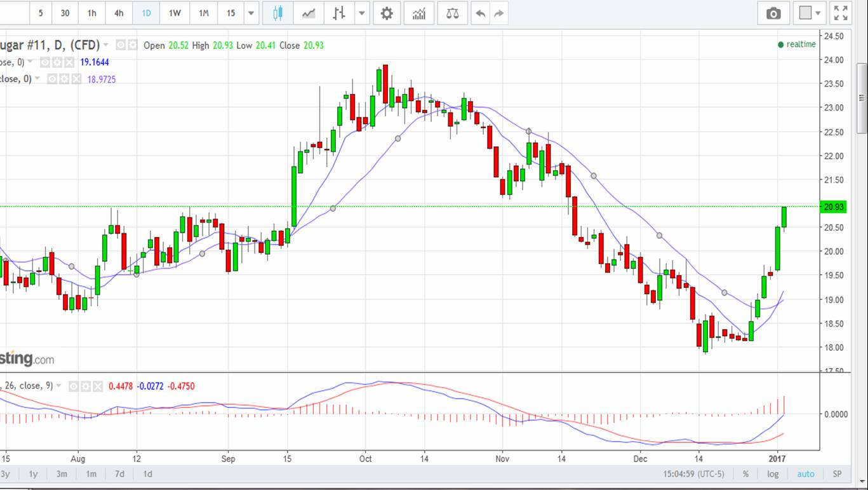The height and width of the screenshot is (490, 868).
Task: Click the undo arrow icon
Action: 481,13
